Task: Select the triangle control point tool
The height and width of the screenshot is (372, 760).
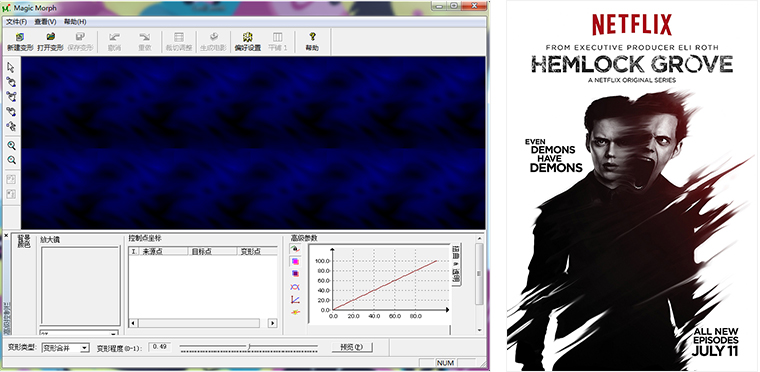Action: 11,97
